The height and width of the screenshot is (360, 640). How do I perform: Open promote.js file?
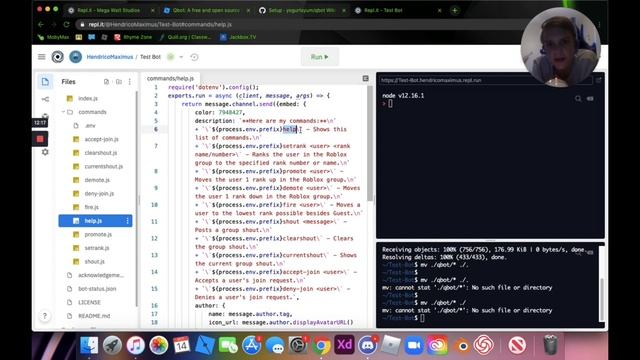click(x=98, y=234)
